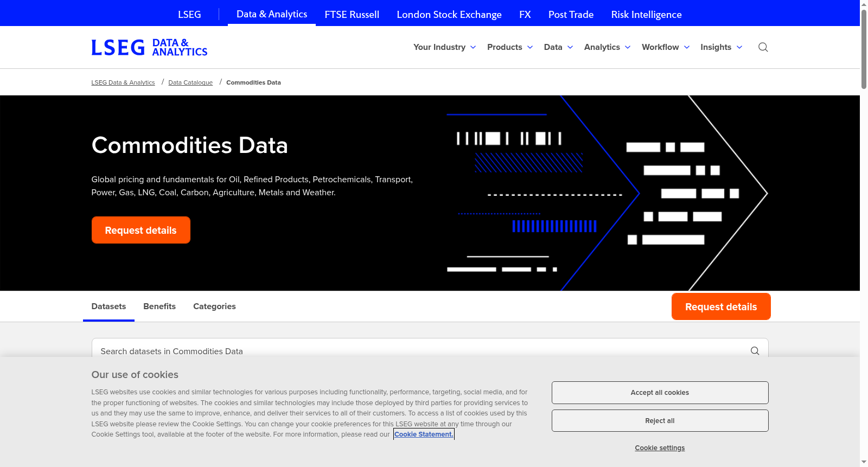
Task: Open the Workflow dropdown menu
Action: [666, 47]
